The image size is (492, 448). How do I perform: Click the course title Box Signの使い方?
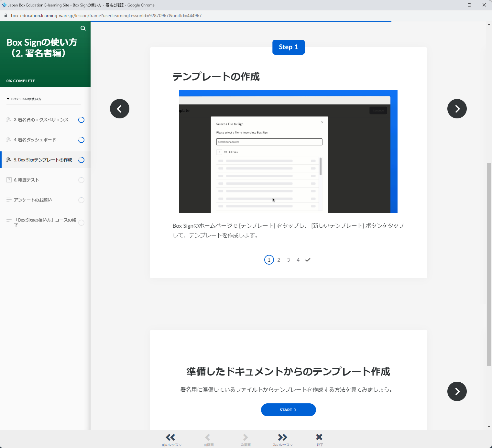click(x=42, y=48)
